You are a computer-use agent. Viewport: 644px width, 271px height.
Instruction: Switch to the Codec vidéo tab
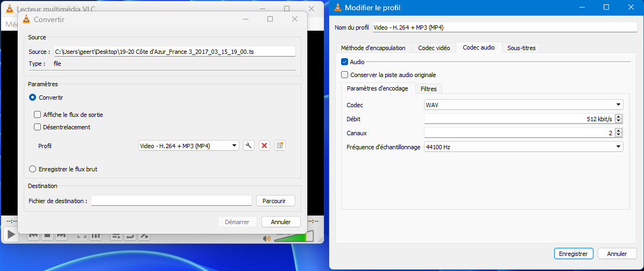point(434,47)
